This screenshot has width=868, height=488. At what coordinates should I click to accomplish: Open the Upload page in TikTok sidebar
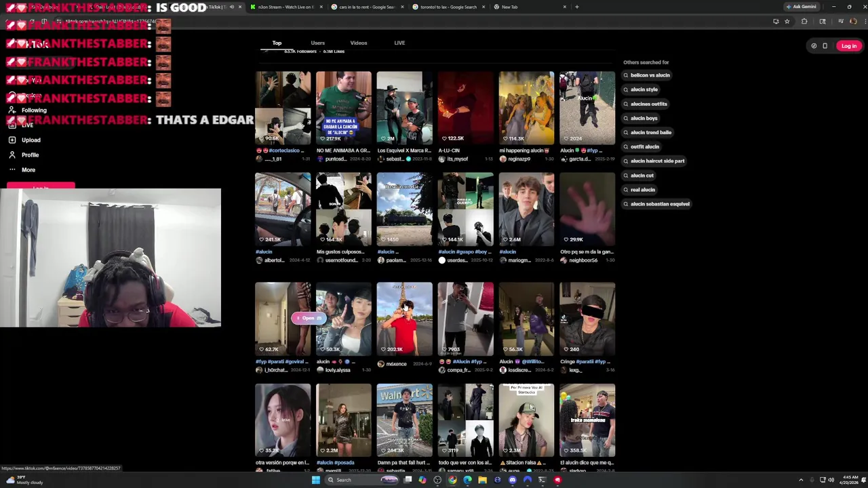point(24,140)
